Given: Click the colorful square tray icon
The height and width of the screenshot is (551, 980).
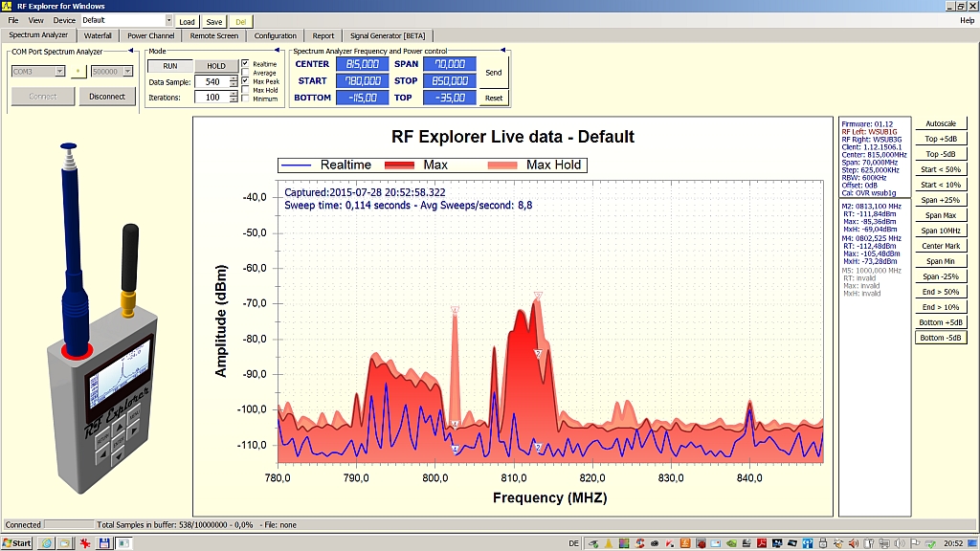Looking at the screenshot, I should (x=624, y=543).
